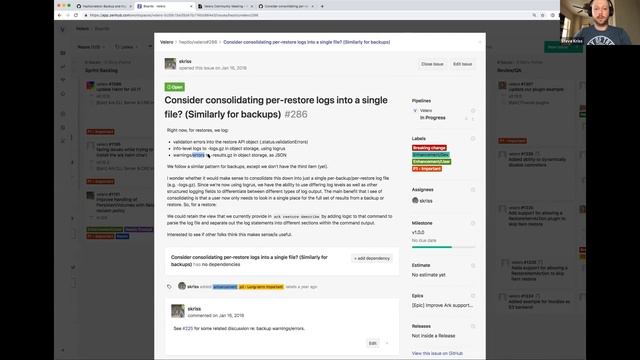Screen dimensions: 640x360
Task: Switch to the Boards - Velero browser tab
Action: 164,6
